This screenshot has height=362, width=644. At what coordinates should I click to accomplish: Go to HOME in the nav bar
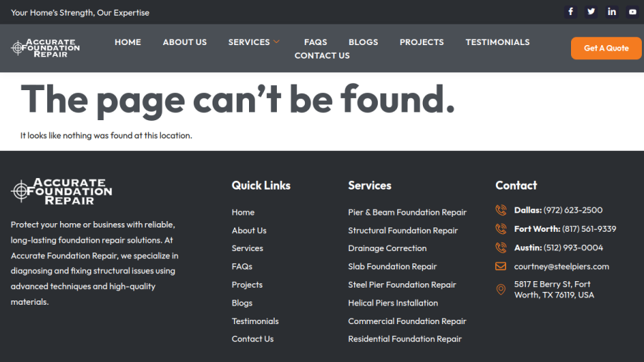128,42
